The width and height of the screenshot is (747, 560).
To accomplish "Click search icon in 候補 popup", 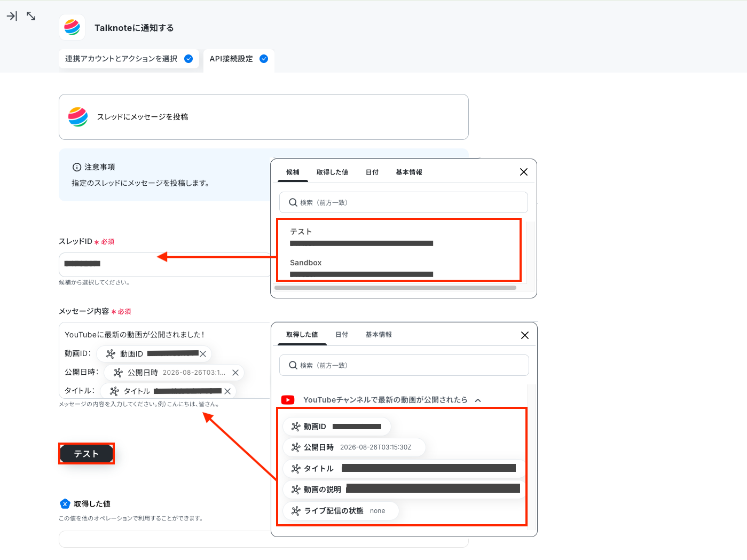I will (293, 202).
